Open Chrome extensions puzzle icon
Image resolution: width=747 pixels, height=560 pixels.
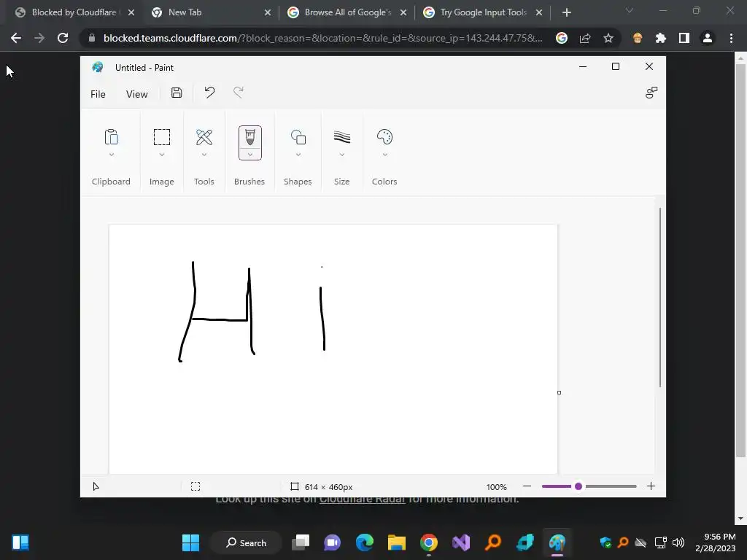[661, 38]
